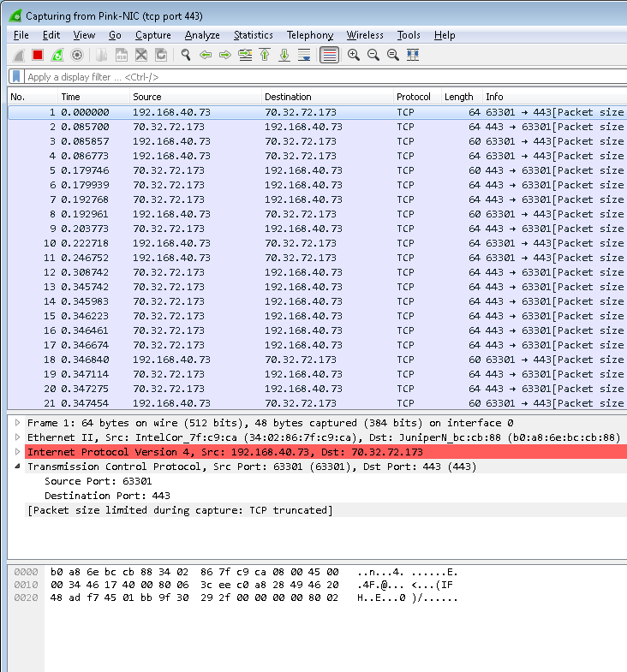Stop the running capture with the red square

pyautogui.click(x=38, y=55)
